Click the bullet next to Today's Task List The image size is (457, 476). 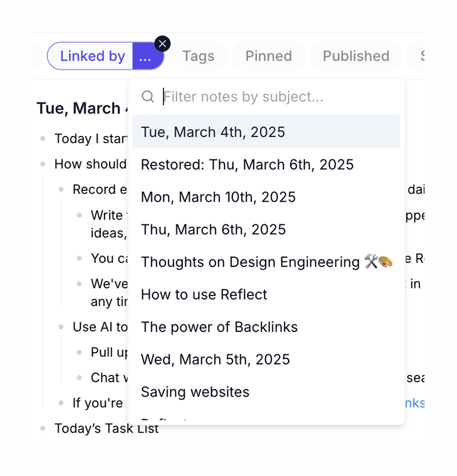pos(43,428)
